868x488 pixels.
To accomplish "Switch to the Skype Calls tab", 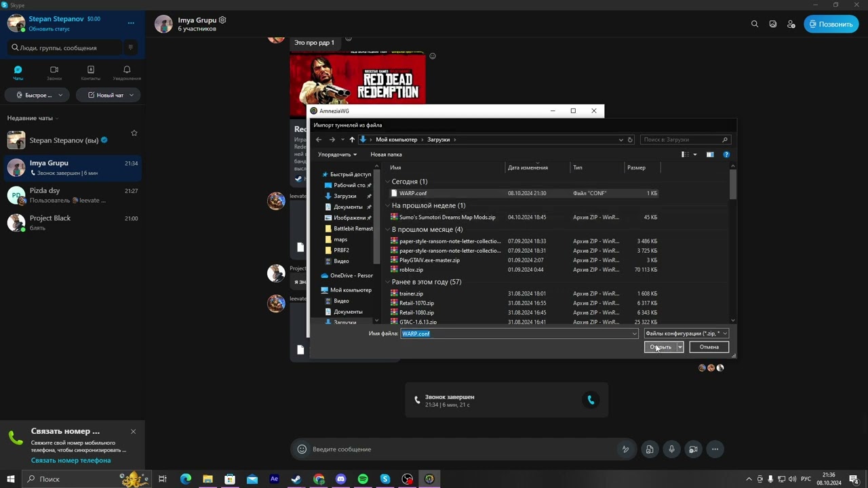I will pos(54,73).
